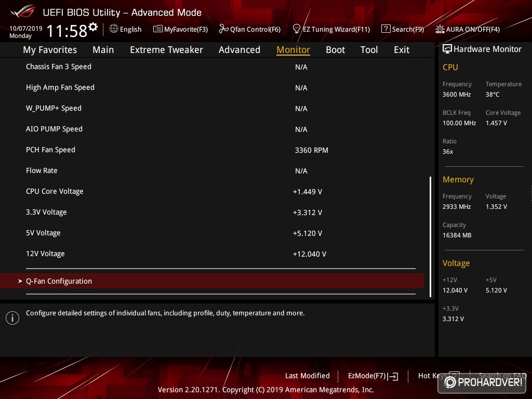Select the 5V Voltage row
Screen dimensions: 532x399
[x=212, y=233]
